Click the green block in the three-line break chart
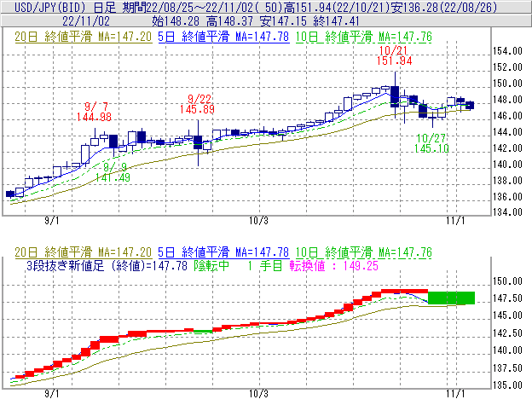The height and width of the screenshot is (405, 532). [x=451, y=298]
